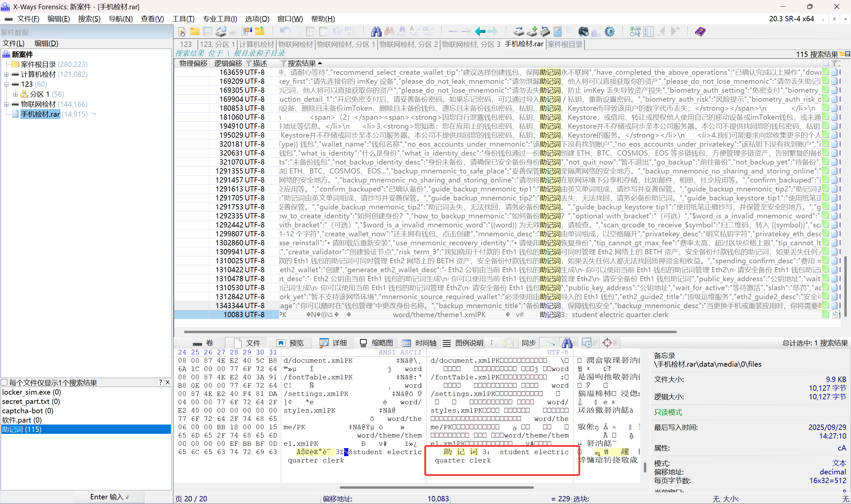Click the crosshair position icon in lower toolbar
851x504 pixels.
pyautogui.click(x=607, y=343)
